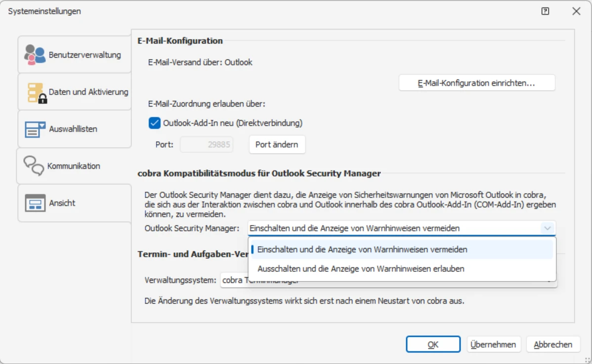Click the Kommunikation speech bubbles icon
592x364 pixels.
coord(34,166)
